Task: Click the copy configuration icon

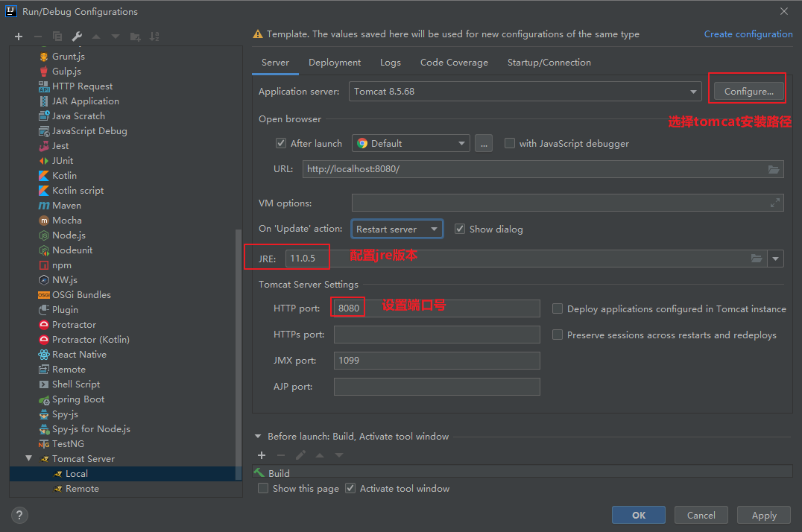Action: point(57,37)
